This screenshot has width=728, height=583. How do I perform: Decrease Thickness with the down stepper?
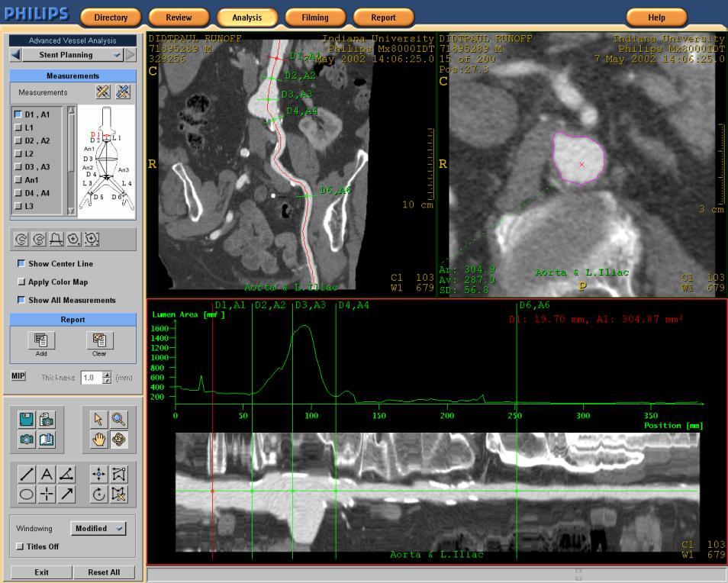[108, 381]
